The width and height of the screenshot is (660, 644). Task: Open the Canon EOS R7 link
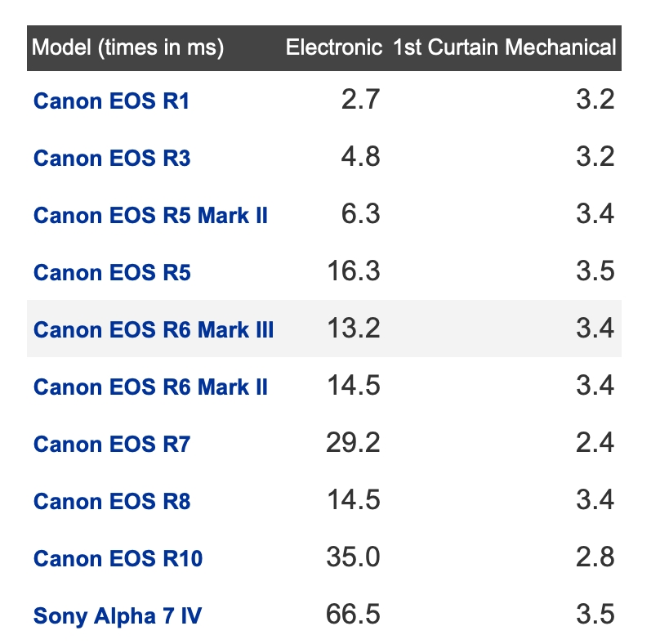(112, 444)
